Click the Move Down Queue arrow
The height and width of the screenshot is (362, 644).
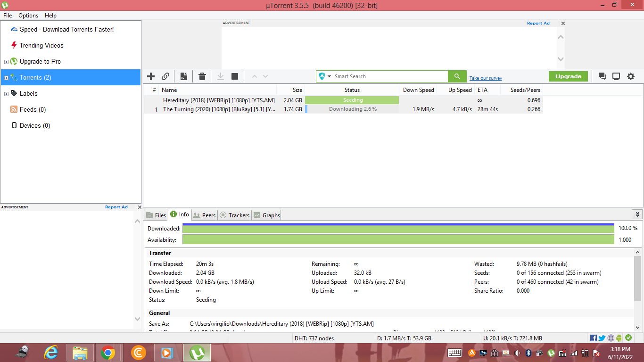[265, 76]
